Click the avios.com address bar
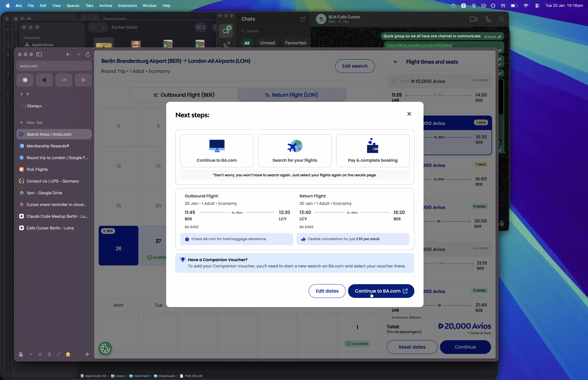 point(54,66)
